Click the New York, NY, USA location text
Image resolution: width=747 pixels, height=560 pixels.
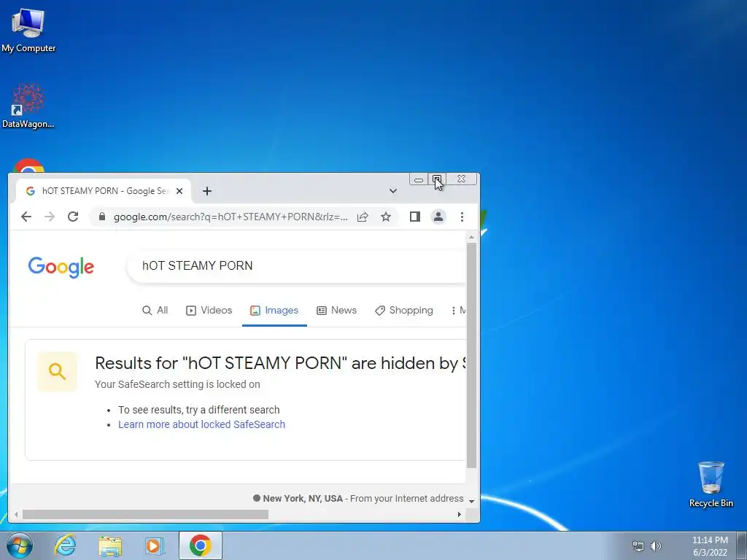(x=303, y=499)
